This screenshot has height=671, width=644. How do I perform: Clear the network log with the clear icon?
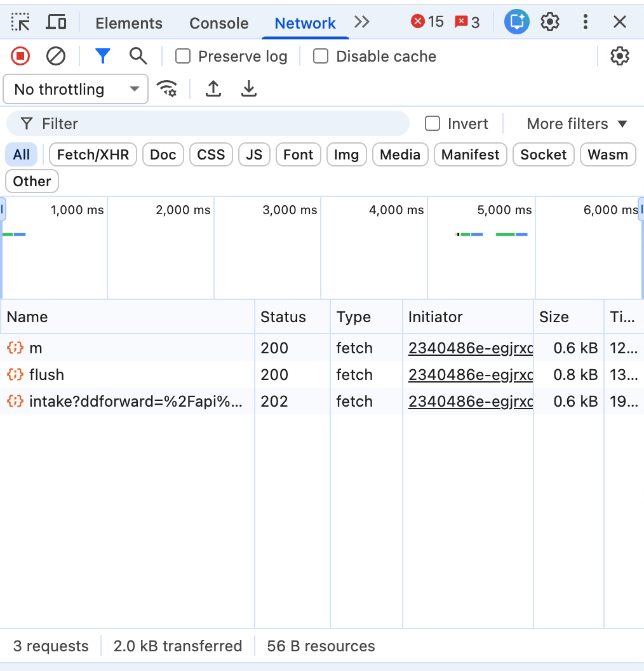coord(56,56)
